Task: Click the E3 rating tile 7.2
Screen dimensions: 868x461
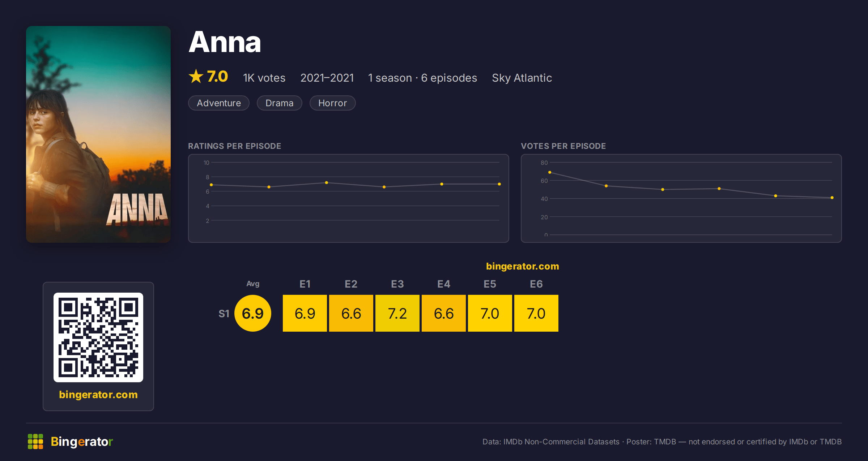Action: pyautogui.click(x=397, y=313)
